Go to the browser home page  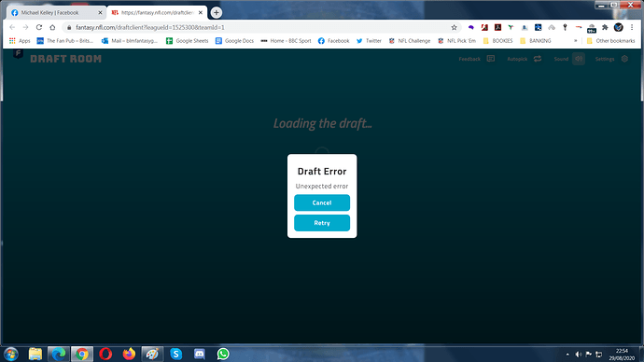(x=52, y=27)
